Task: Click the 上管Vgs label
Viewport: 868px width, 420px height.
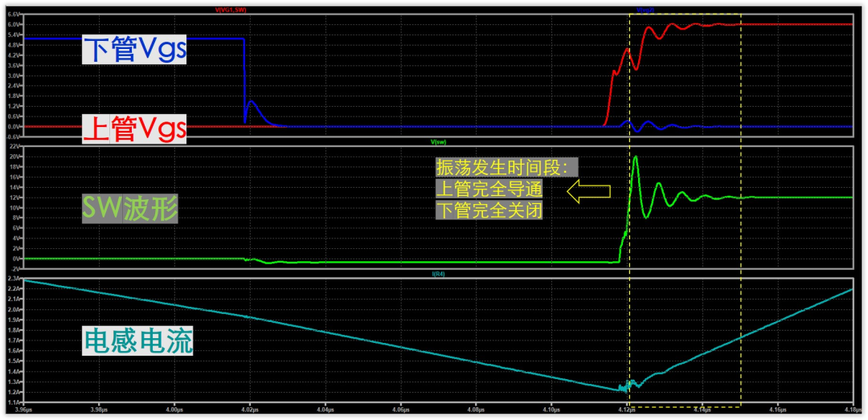Action: point(133,131)
